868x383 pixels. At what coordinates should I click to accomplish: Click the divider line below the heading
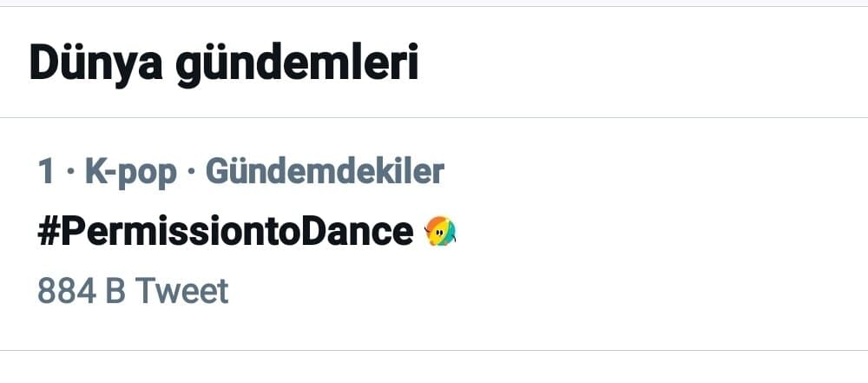point(434,117)
